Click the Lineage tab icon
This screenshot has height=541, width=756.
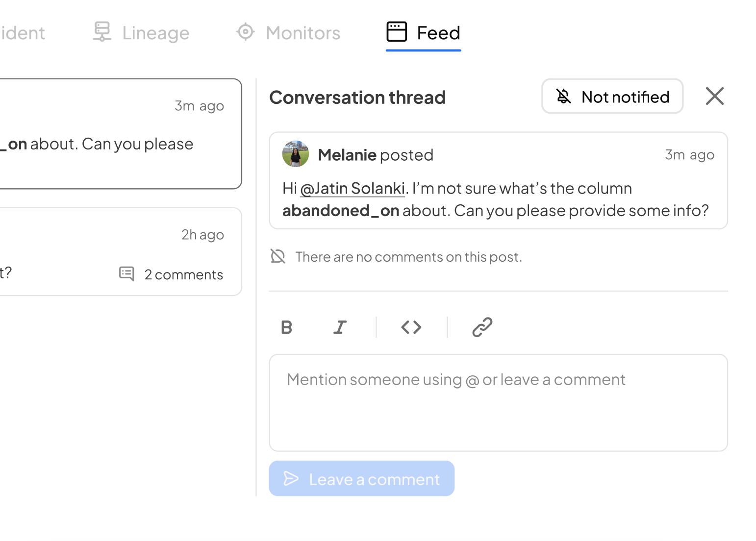(102, 32)
